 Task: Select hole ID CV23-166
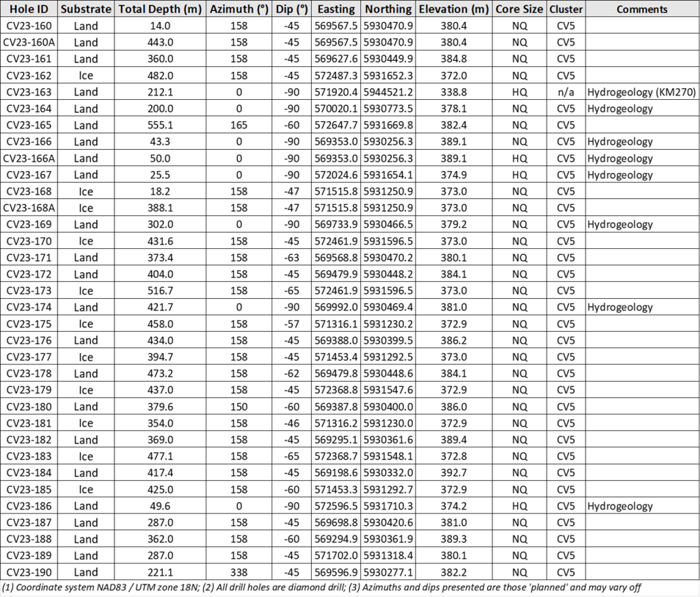point(29,142)
